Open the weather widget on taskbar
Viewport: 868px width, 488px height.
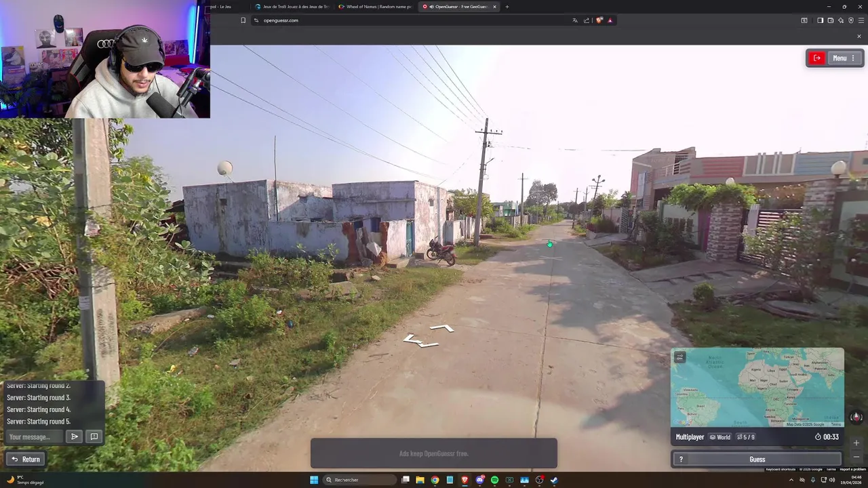point(25,480)
